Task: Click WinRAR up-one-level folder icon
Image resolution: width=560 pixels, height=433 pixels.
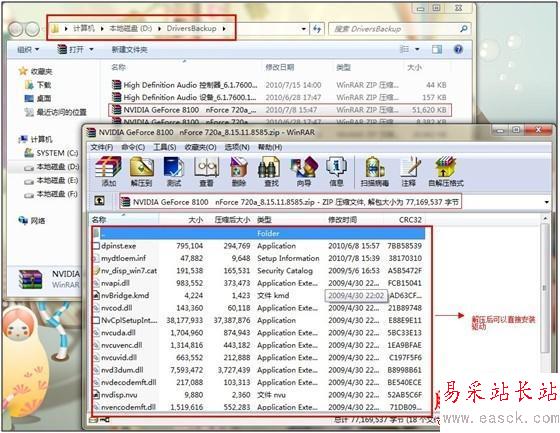Action: [99, 201]
